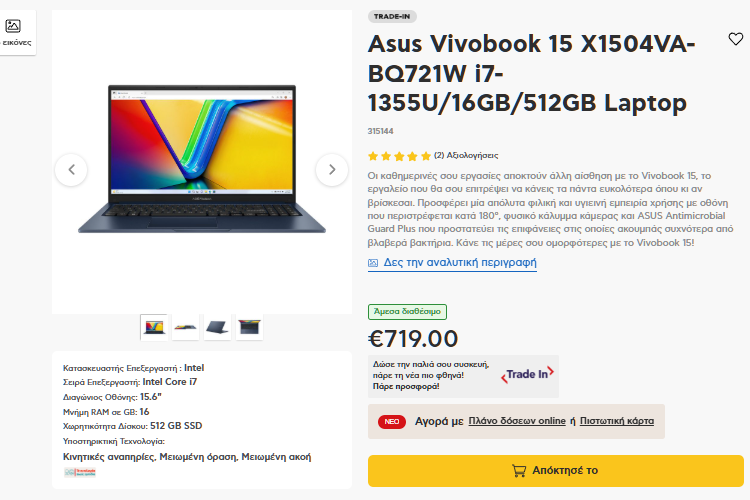The width and height of the screenshot is (750, 500).
Task: Click the main laptop product image
Action: pos(202,159)
